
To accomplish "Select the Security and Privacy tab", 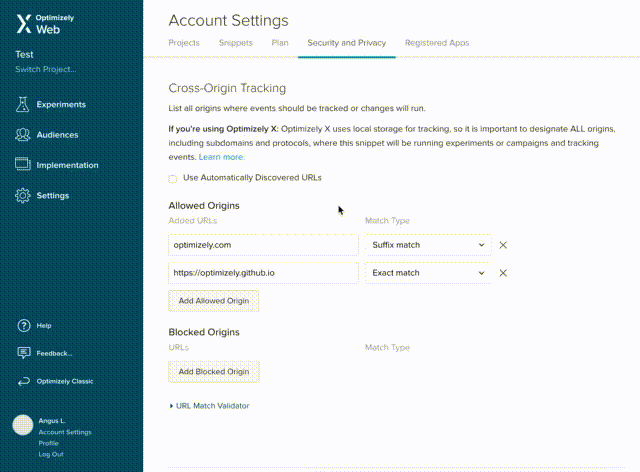I will [x=347, y=43].
